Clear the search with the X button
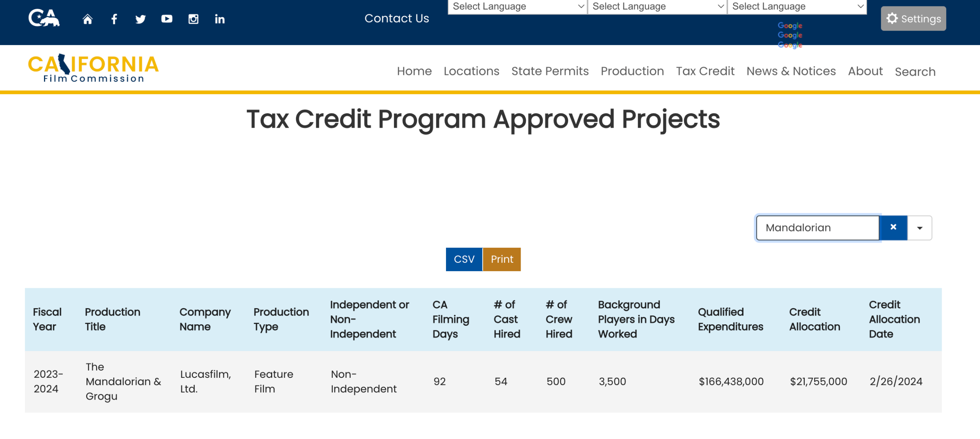This screenshot has height=439, width=980. (893, 228)
